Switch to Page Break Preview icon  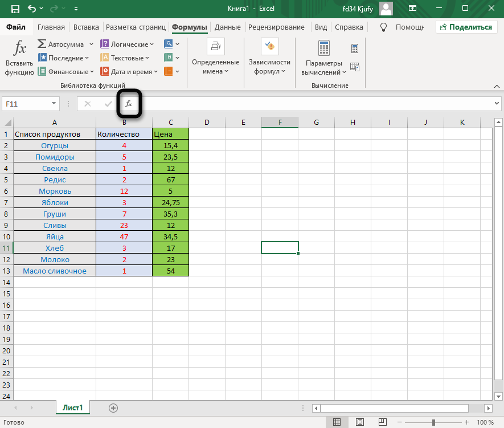[x=383, y=422]
